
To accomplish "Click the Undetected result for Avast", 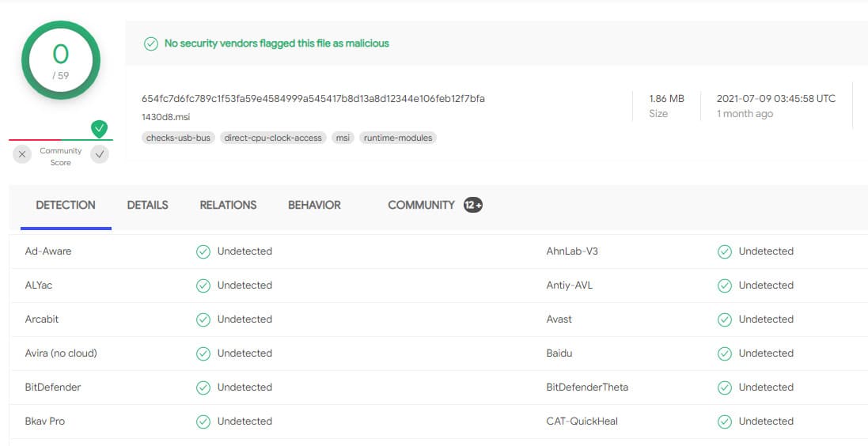I will click(766, 319).
